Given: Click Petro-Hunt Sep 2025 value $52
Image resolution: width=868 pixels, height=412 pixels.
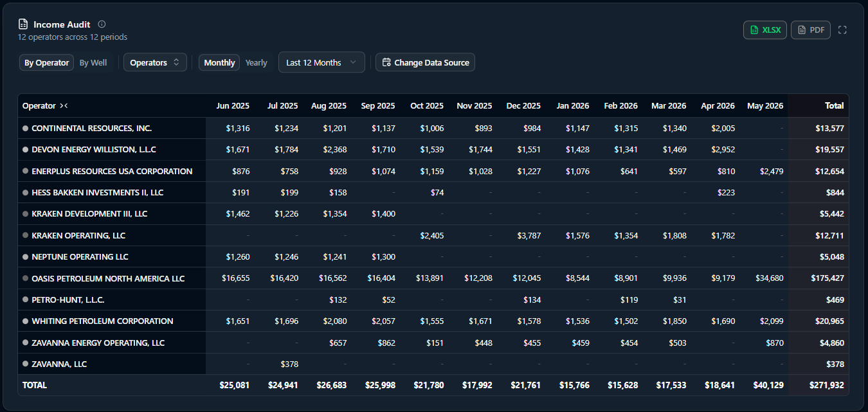Looking at the screenshot, I should pyautogui.click(x=388, y=300).
